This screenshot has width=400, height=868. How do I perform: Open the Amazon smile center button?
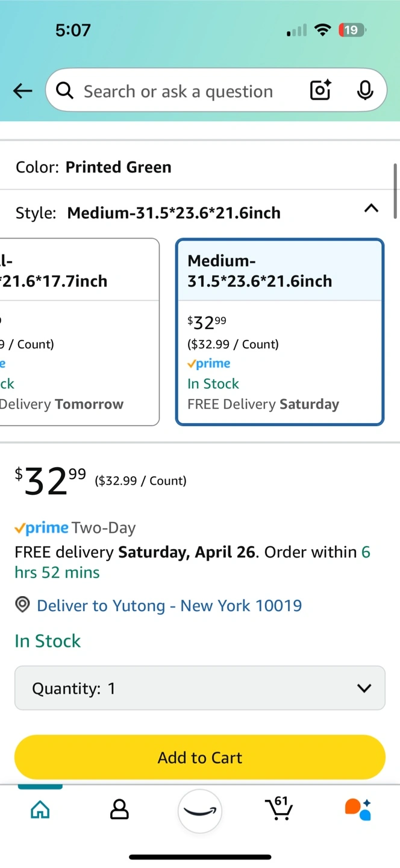coord(200,811)
